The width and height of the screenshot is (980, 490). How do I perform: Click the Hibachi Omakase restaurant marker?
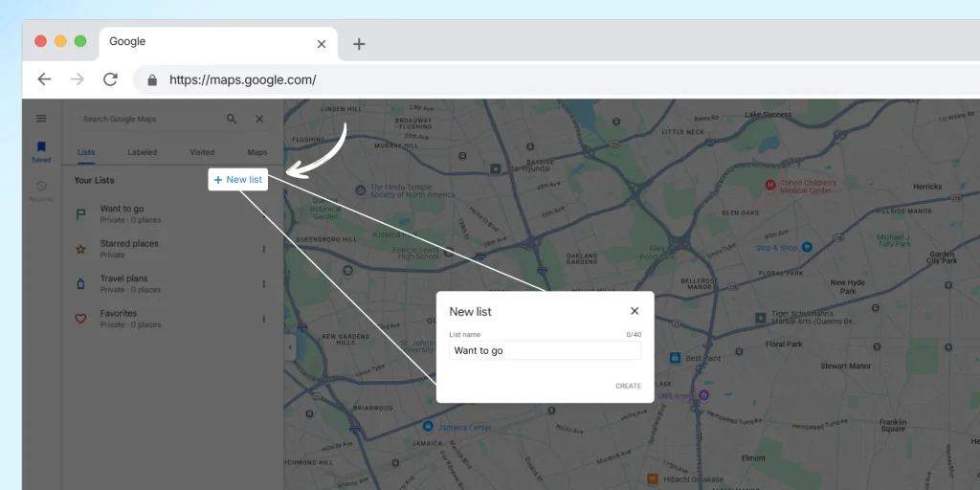653,479
